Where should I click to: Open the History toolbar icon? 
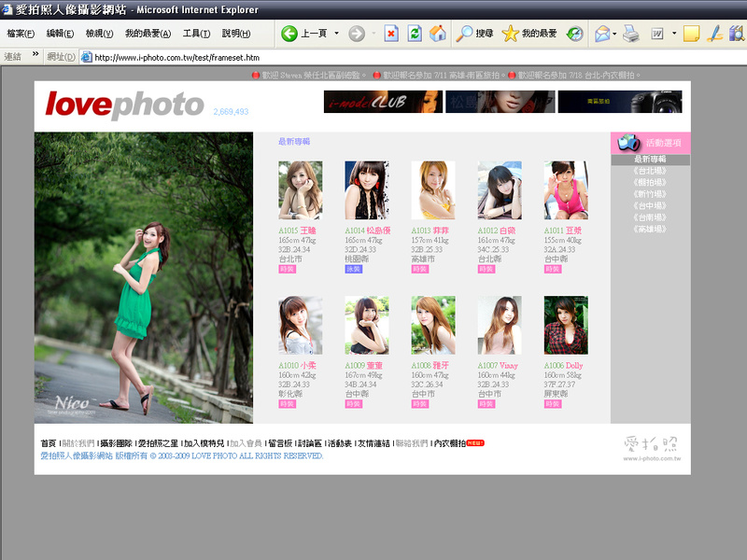[x=574, y=34]
